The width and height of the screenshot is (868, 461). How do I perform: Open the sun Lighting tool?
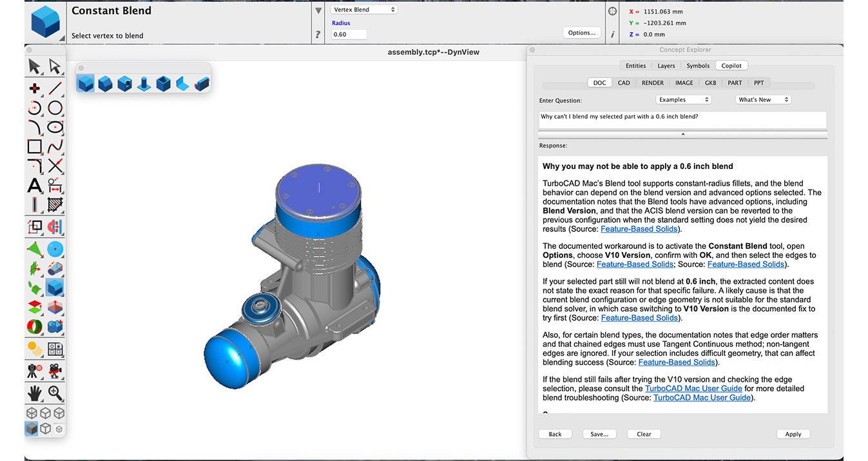(35, 349)
